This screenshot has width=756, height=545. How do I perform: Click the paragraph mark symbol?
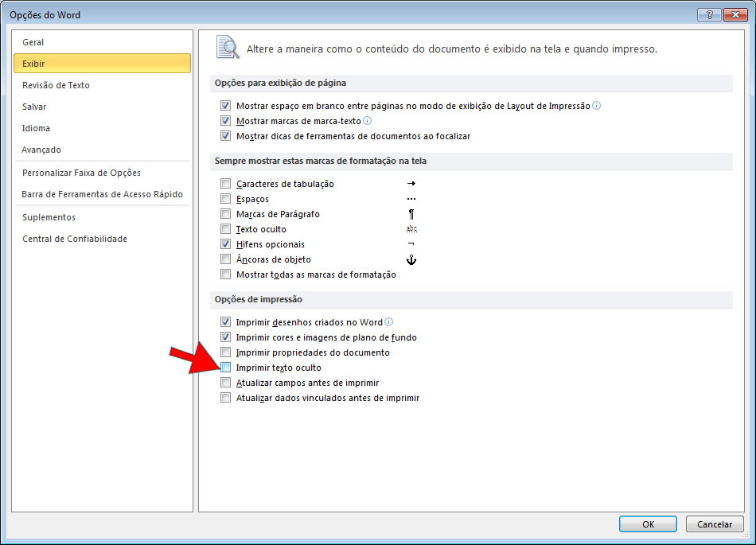tap(411, 214)
